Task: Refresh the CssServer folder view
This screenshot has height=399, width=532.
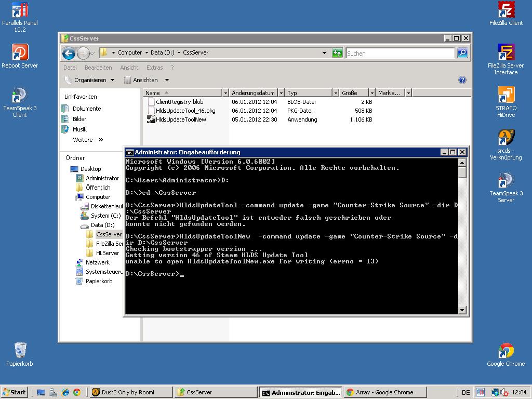Action: (x=337, y=53)
